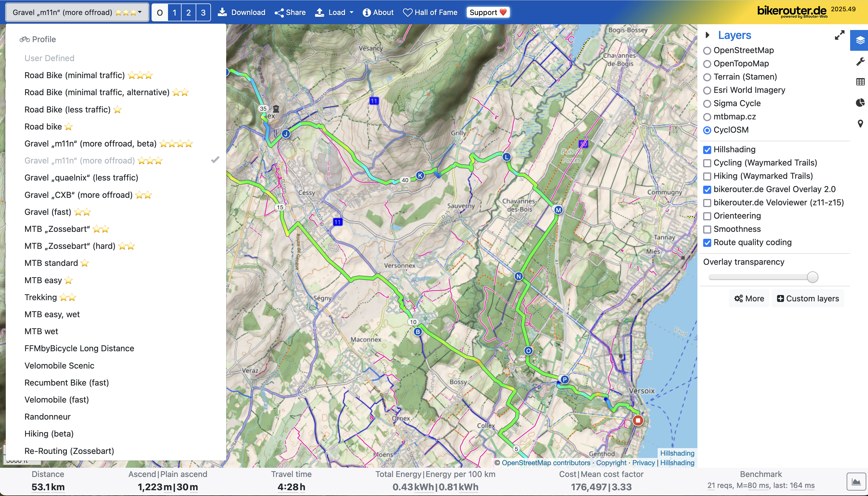Adjust the Overlay transparency slider
868x496 pixels.
(812, 277)
